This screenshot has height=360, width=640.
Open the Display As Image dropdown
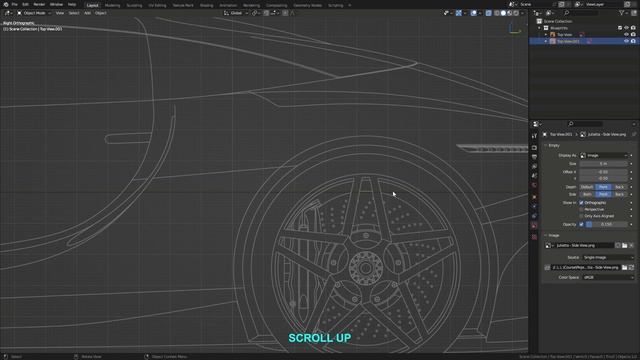603,156
